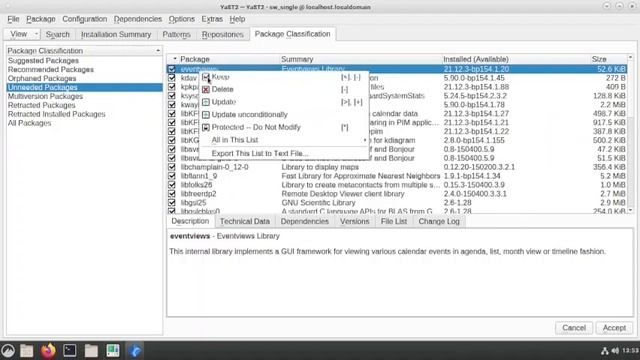Toggle checkbox of the 5.24.5-bp154.2.3.2 row
640x360 pixels.
pyautogui.click(x=172, y=96)
